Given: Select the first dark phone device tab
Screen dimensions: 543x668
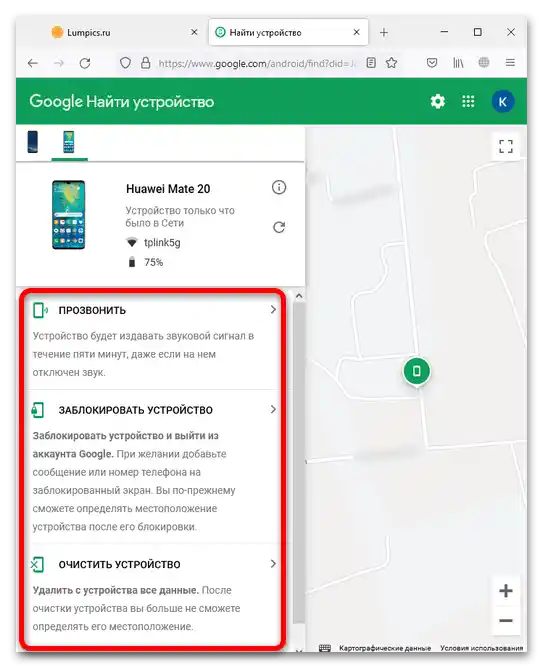Looking at the screenshot, I should pyautogui.click(x=33, y=142).
